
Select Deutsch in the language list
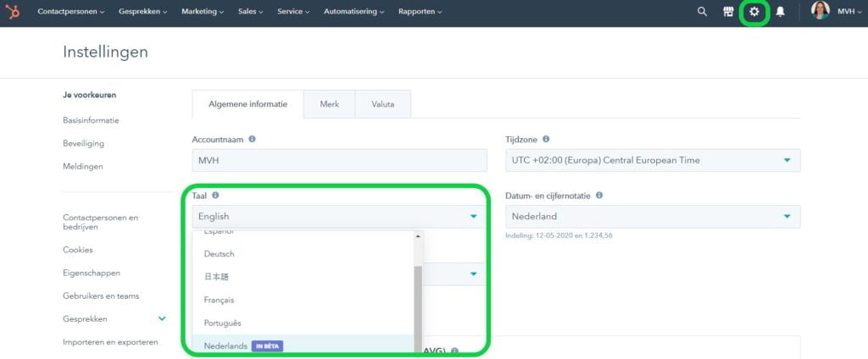219,254
